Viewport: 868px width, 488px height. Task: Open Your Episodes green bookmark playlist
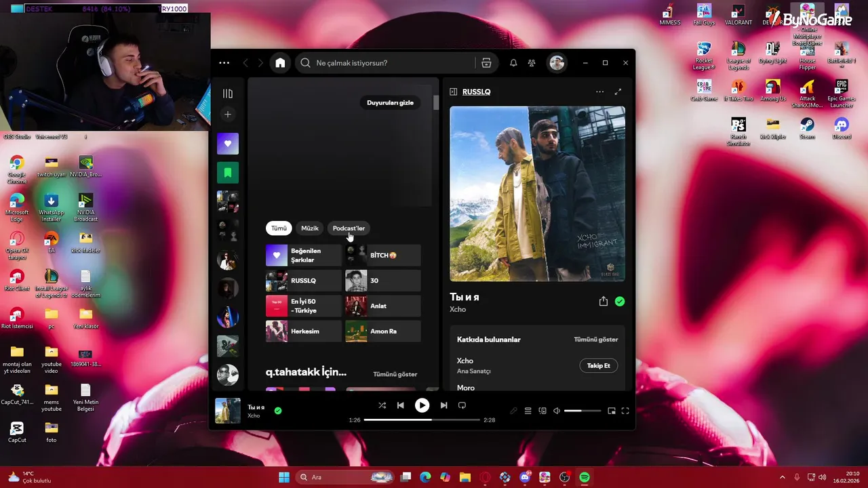click(x=228, y=173)
